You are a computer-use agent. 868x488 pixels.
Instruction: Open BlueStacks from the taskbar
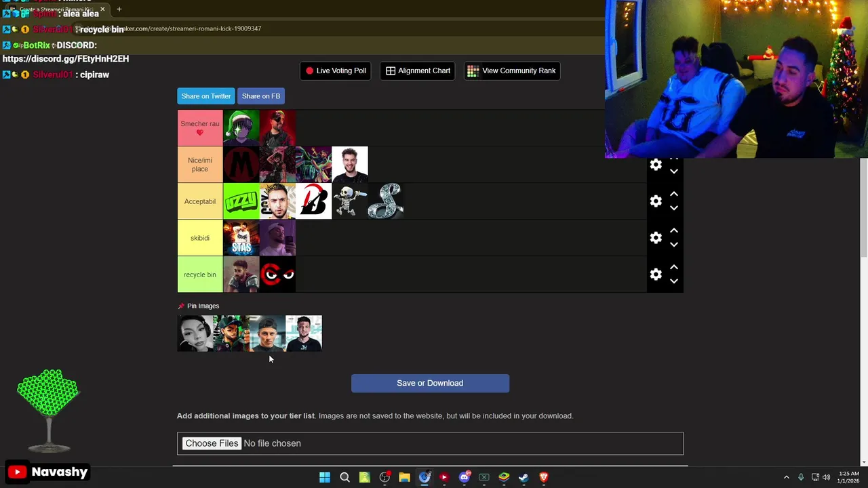click(x=504, y=477)
